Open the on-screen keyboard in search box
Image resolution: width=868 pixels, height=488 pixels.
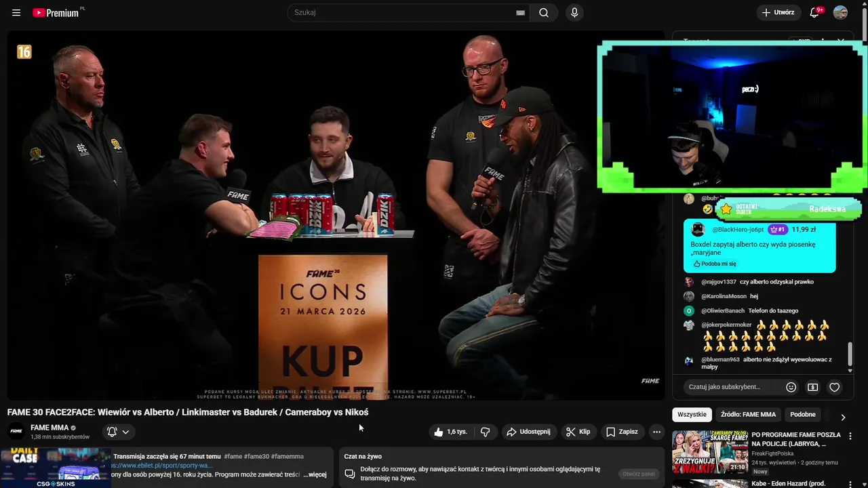pos(520,12)
